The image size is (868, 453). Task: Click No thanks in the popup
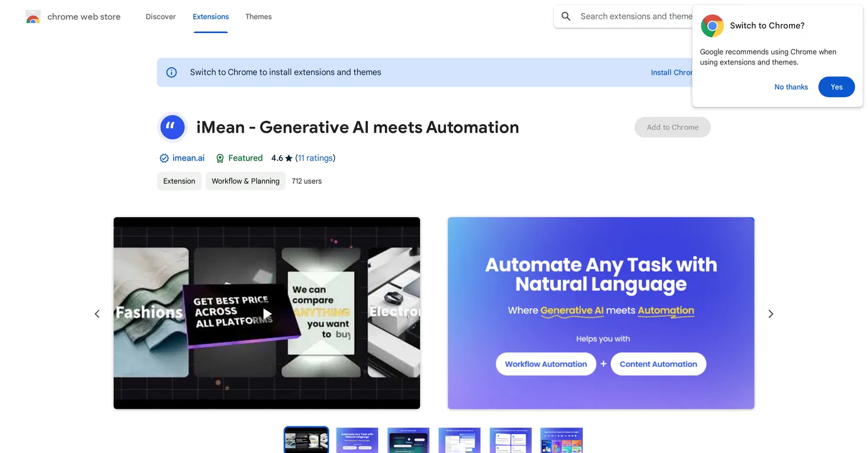coord(791,87)
